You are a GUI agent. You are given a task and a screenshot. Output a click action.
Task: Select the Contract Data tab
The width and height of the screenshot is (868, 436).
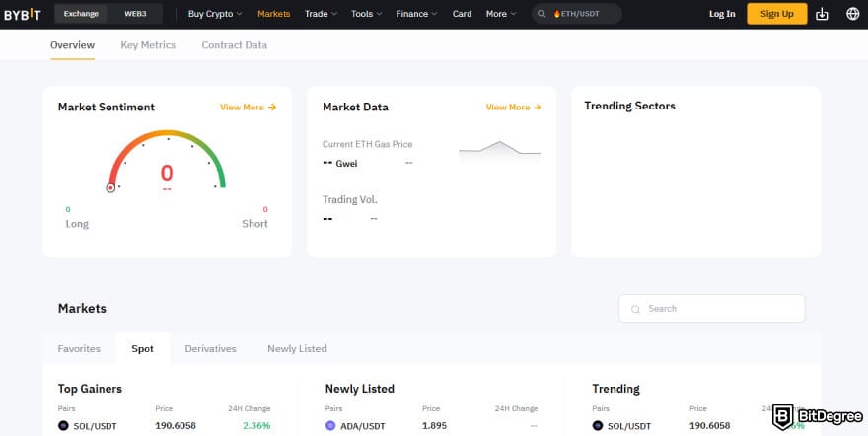[234, 45]
